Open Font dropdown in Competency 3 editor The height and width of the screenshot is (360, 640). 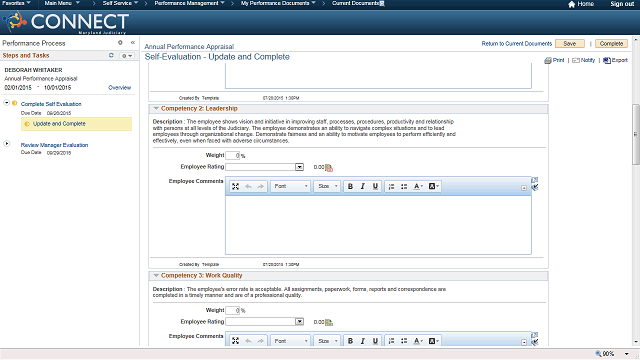[x=290, y=341]
